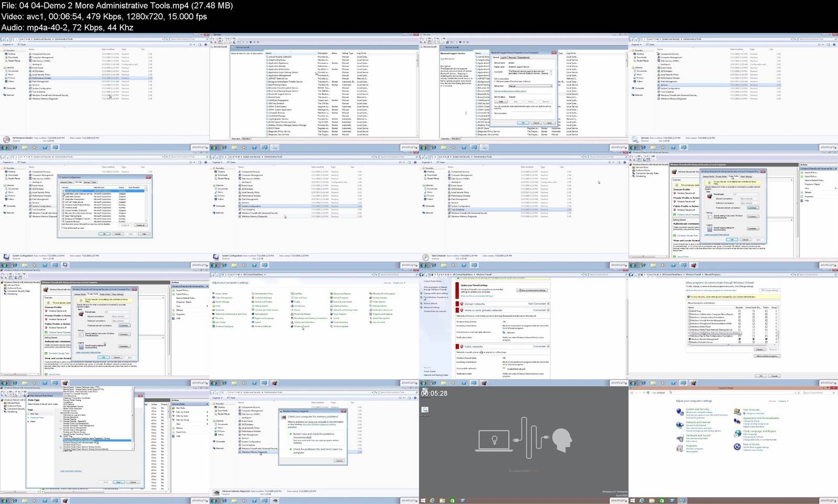Click Use recommended settings button

pyautogui.click(x=533, y=290)
